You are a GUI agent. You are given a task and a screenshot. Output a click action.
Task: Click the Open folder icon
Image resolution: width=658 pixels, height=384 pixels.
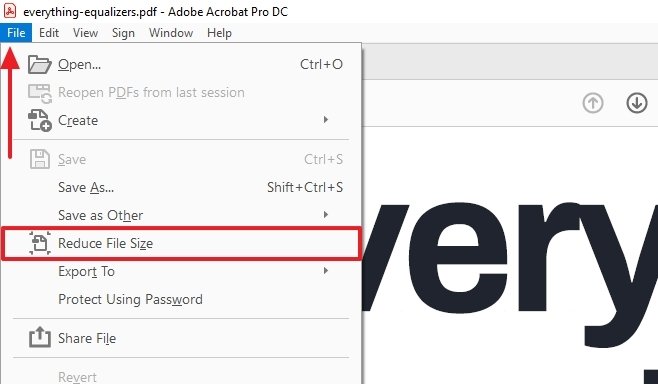40,65
